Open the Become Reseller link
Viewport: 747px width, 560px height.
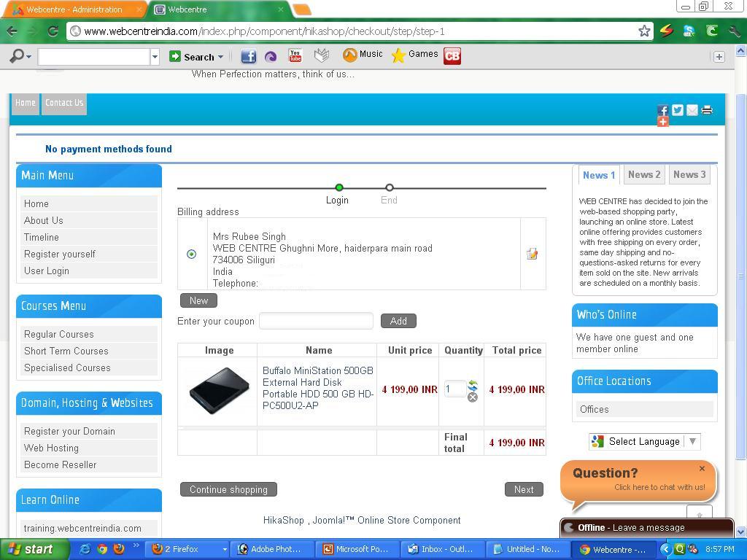tap(89, 464)
